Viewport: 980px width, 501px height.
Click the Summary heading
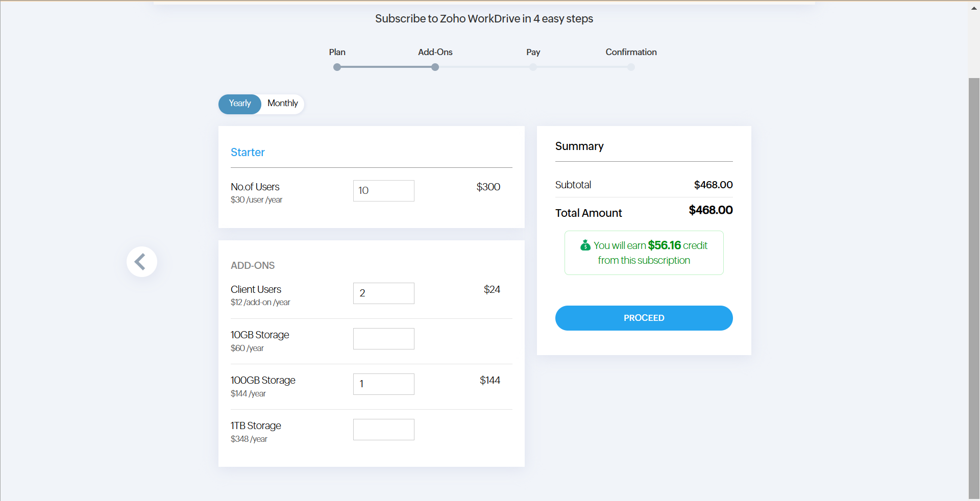pyautogui.click(x=579, y=146)
